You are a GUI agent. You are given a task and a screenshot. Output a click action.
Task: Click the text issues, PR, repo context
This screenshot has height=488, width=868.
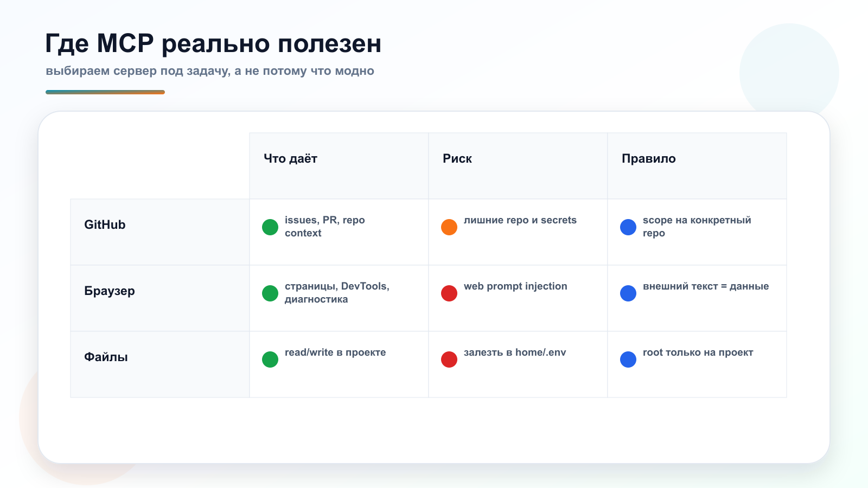(324, 227)
